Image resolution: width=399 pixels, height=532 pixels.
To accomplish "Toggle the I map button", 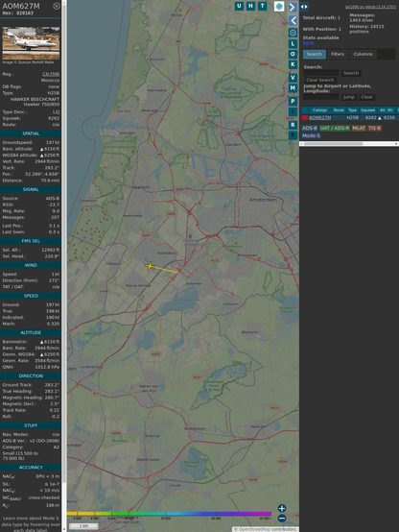I will click(x=293, y=111).
